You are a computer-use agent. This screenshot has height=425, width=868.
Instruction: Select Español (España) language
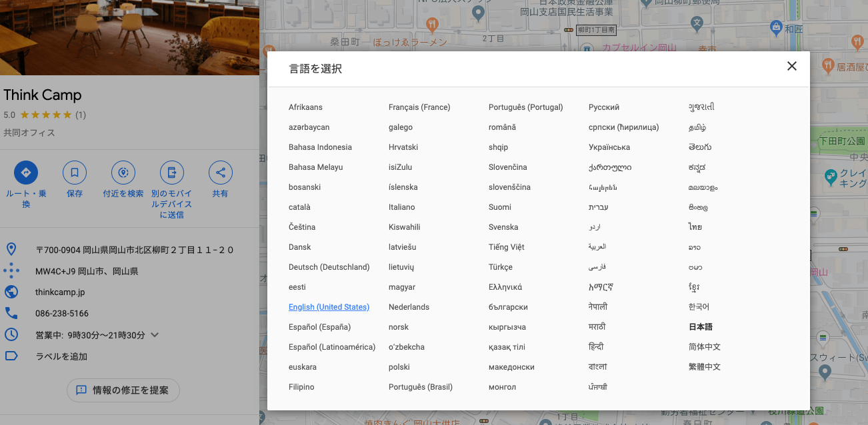319,327
